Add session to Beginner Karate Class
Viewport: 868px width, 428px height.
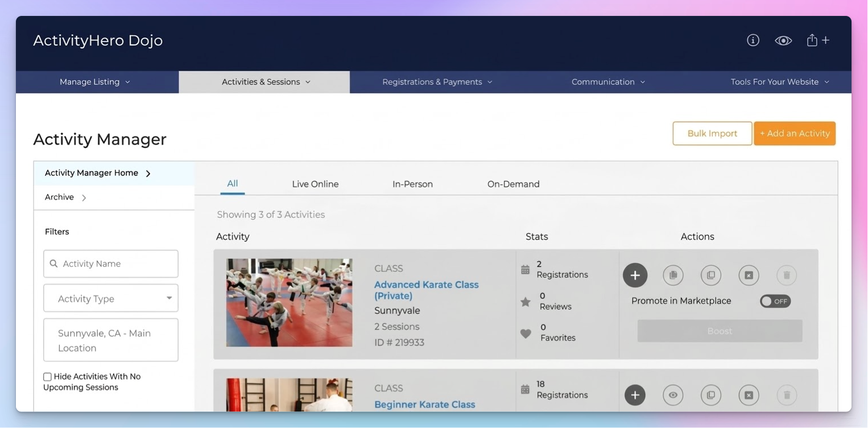[635, 395]
